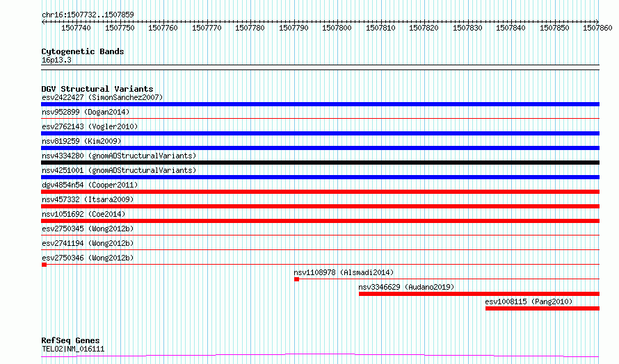Click ruler position 1507760

163,28
